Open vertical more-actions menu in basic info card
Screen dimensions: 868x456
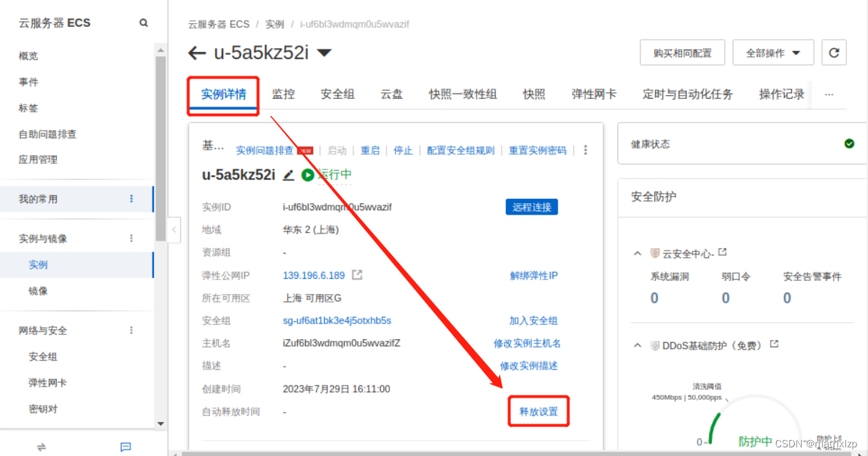coord(585,151)
